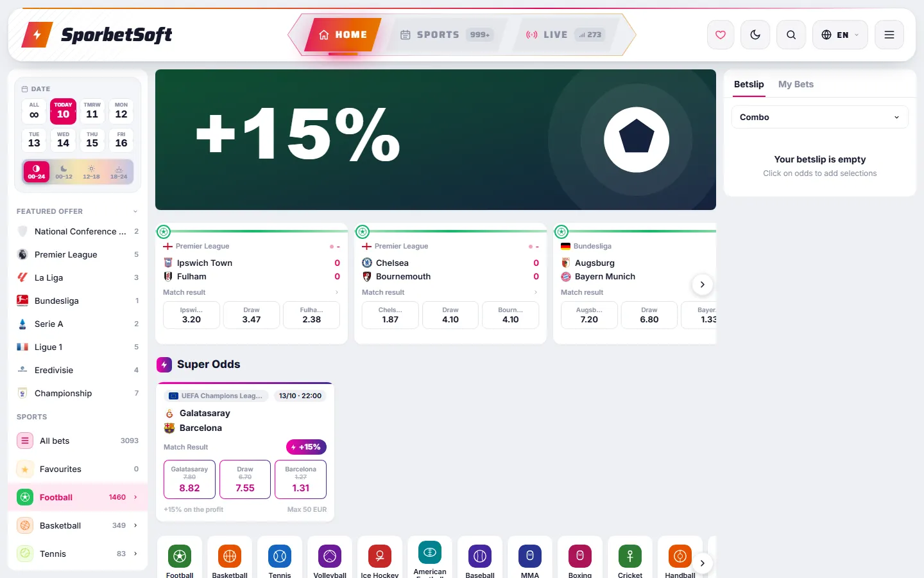The image size is (924, 578).
Task: Bet on Augsburg at 7.20
Action: click(x=589, y=315)
